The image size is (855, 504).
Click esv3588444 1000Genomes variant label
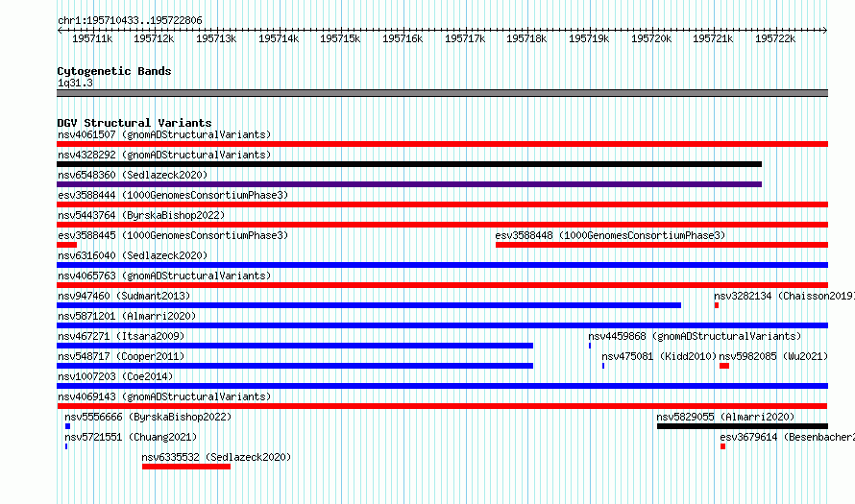click(x=173, y=195)
